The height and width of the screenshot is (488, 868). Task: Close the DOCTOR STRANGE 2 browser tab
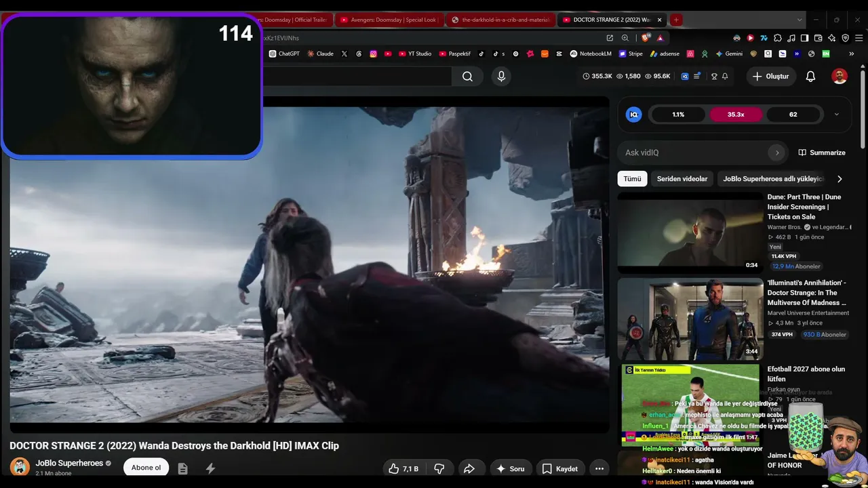point(659,20)
